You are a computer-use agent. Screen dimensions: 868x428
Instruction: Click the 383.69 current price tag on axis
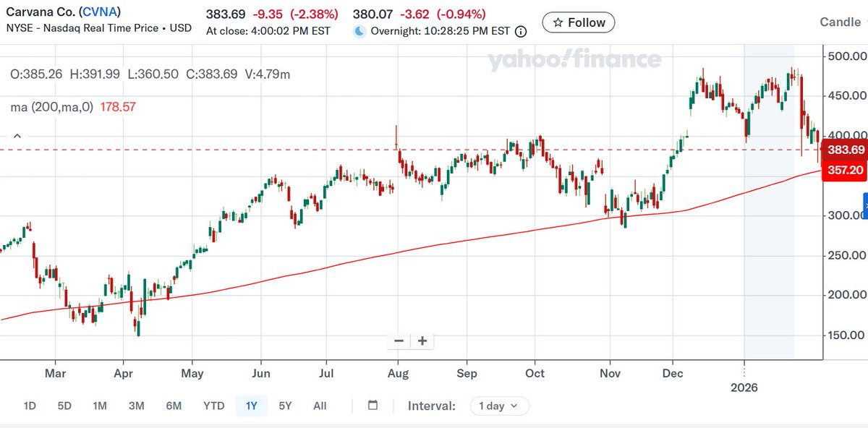tap(846, 150)
